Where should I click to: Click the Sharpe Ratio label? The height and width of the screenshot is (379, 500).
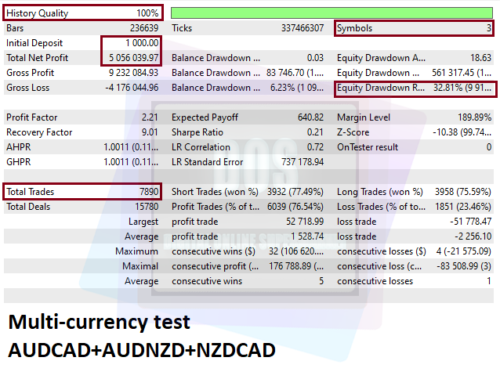click(x=197, y=132)
